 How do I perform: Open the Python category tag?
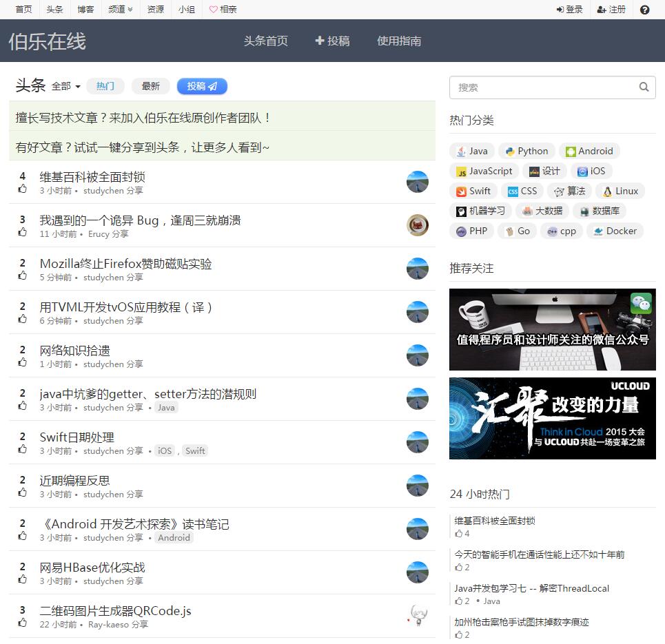(x=526, y=151)
